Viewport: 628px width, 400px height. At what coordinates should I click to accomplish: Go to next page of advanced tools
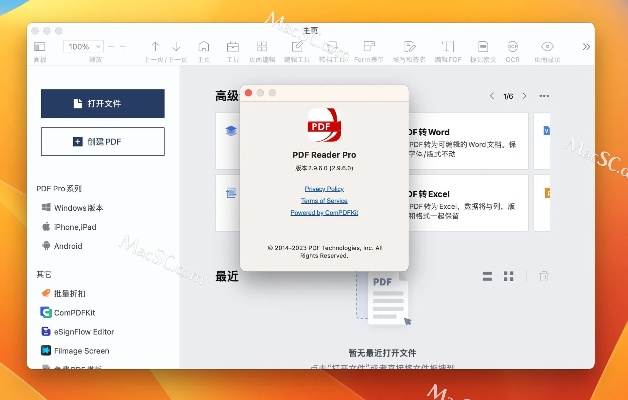point(523,96)
